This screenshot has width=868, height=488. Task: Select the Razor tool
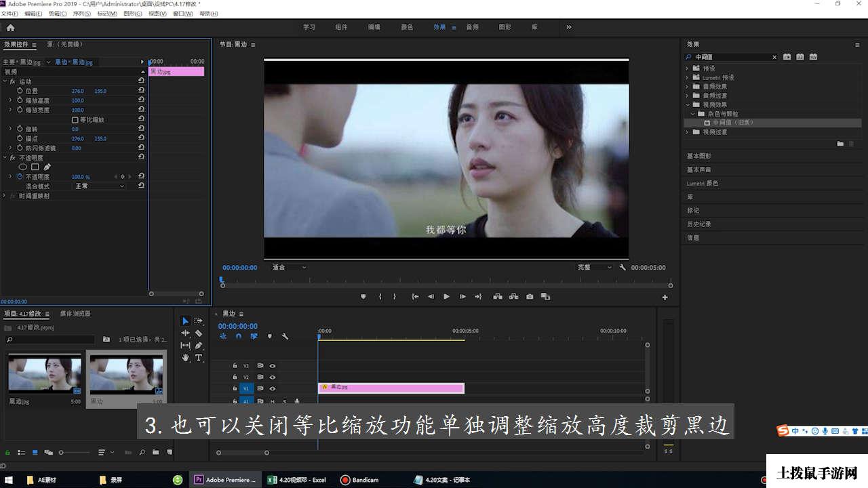coord(199,333)
